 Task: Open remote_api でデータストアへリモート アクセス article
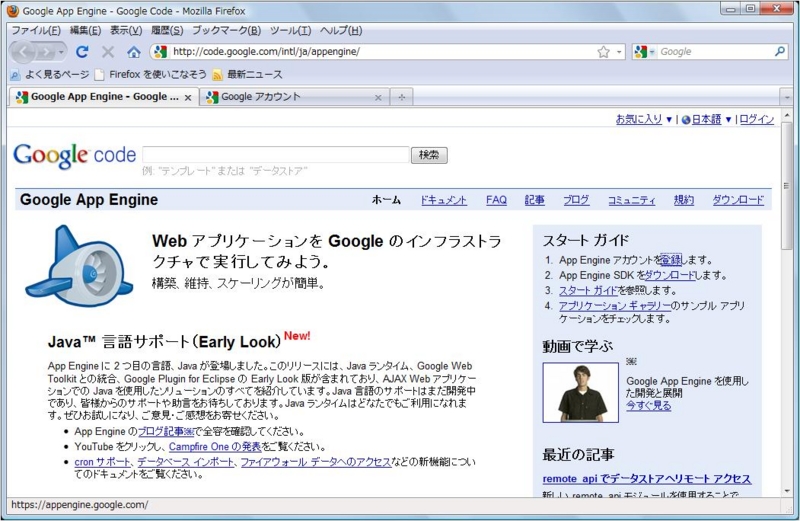[646, 479]
